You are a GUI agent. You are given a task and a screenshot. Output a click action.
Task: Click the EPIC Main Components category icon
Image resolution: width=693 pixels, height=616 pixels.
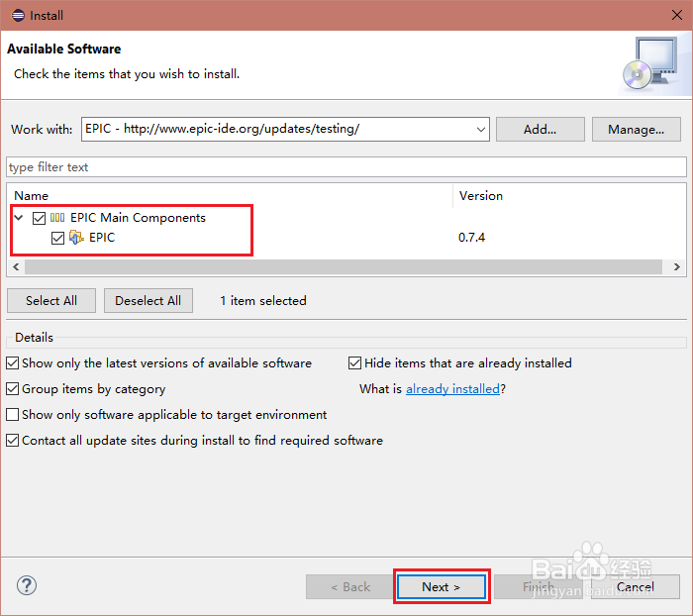(57, 218)
